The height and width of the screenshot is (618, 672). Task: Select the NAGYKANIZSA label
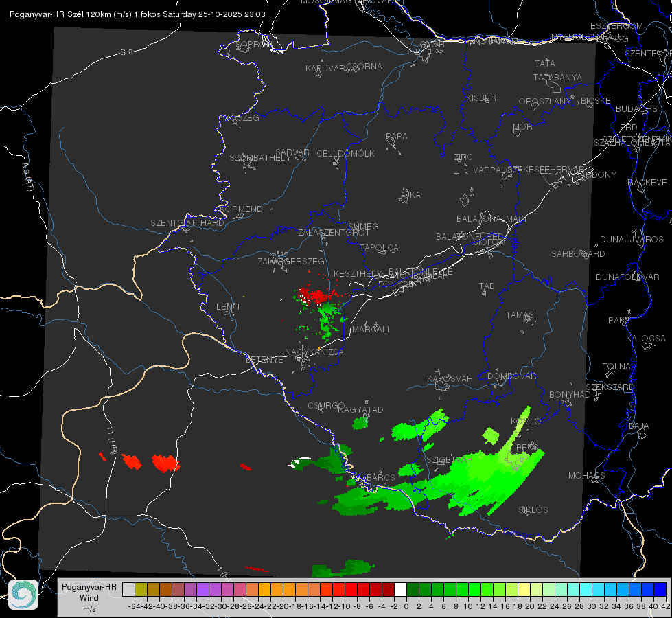pyautogui.click(x=314, y=352)
